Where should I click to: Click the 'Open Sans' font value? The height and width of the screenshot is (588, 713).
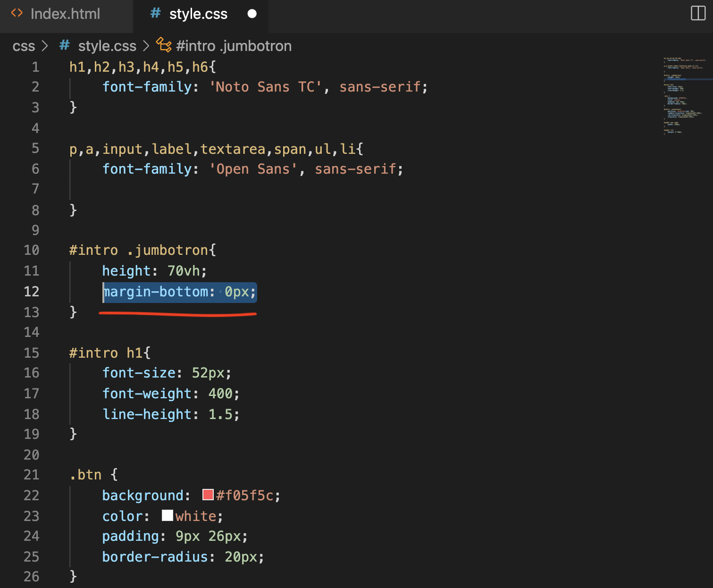pyautogui.click(x=253, y=169)
